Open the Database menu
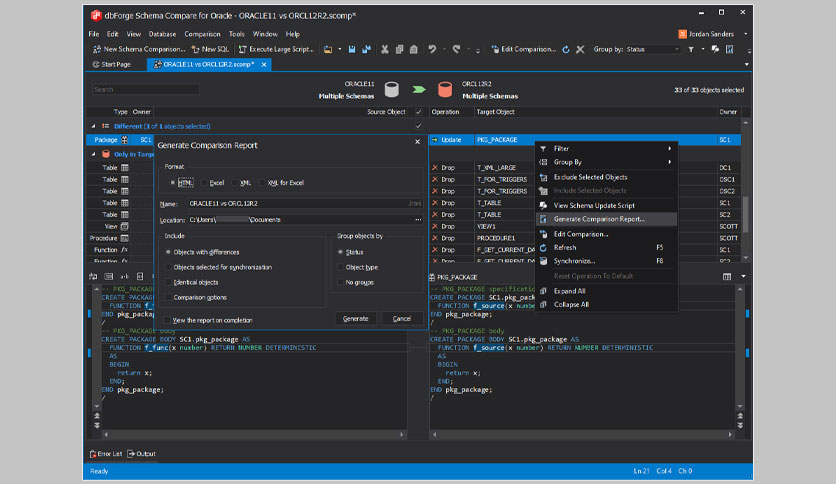836x484 pixels. (x=162, y=34)
